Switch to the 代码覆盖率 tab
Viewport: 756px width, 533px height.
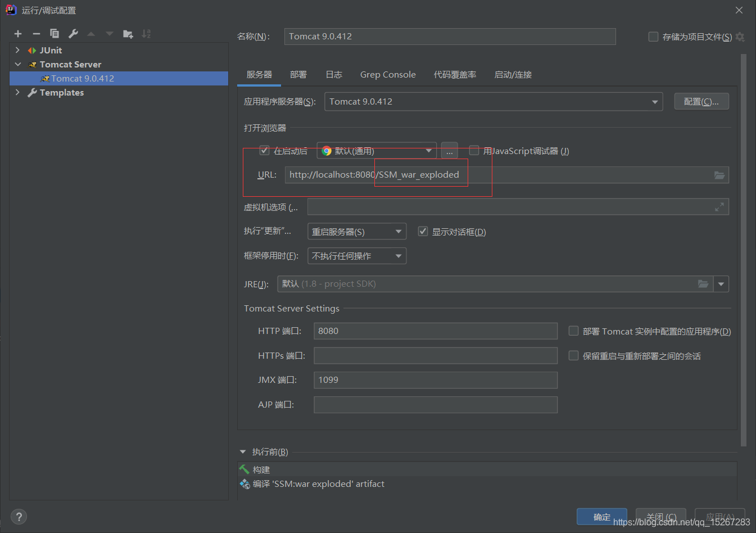point(455,75)
